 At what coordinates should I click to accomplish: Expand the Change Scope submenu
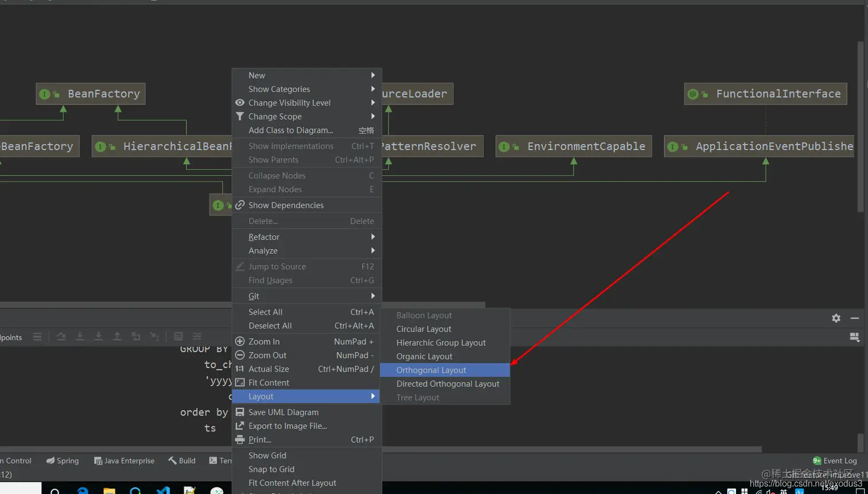tap(307, 117)
